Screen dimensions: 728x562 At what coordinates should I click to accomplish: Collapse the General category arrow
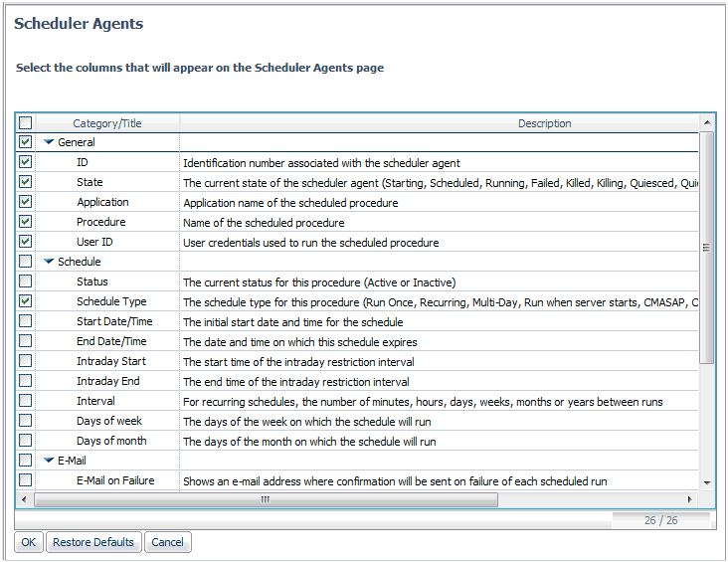coord(49,142)
